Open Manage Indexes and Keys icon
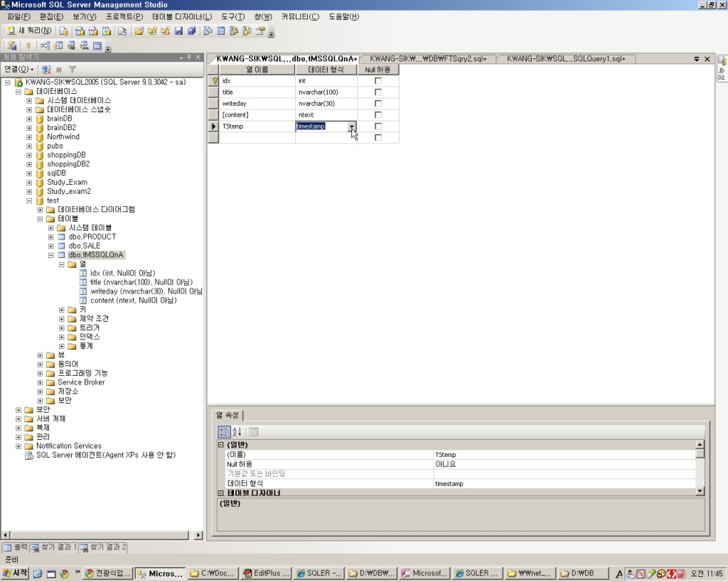Viewport: 728px width, 582px height. point(58,45)
